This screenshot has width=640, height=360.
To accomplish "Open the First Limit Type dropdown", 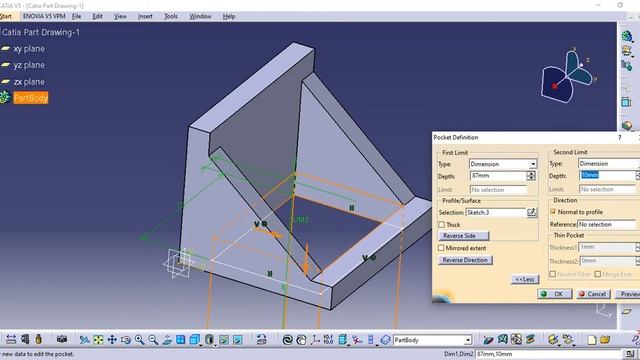I will coord(533,164).
